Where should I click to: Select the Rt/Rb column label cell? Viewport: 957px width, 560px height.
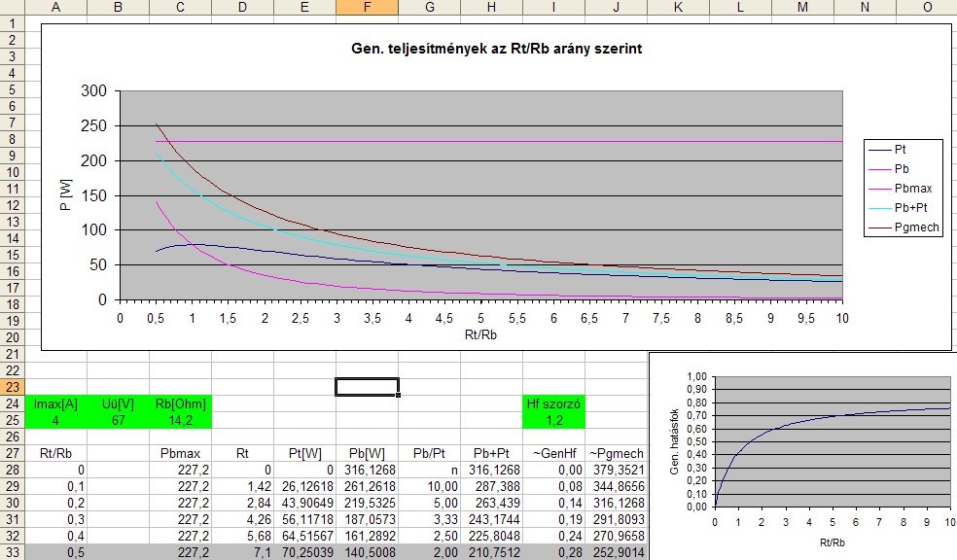pos(56,453)
